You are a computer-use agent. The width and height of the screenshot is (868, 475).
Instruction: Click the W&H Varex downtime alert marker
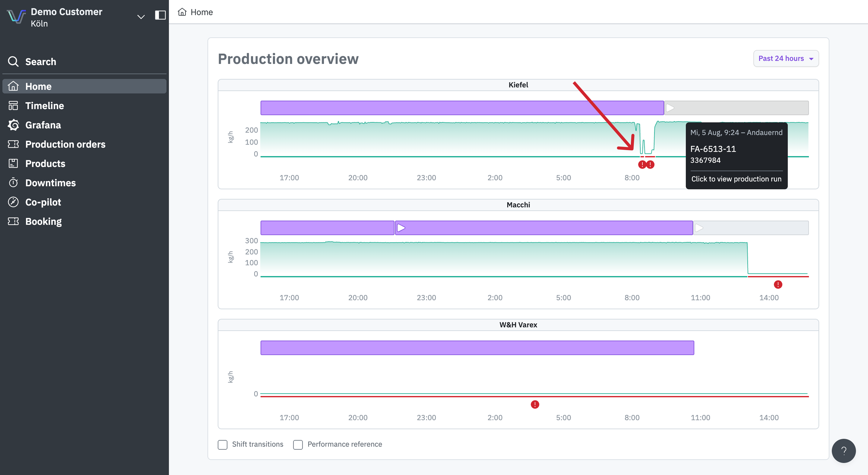535,404
